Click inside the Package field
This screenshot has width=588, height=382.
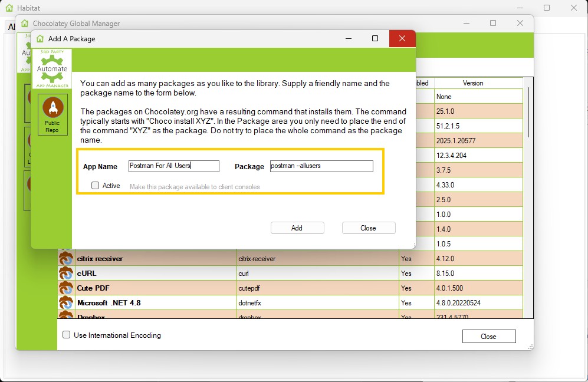pyautogui.click(x=321, y=166)
